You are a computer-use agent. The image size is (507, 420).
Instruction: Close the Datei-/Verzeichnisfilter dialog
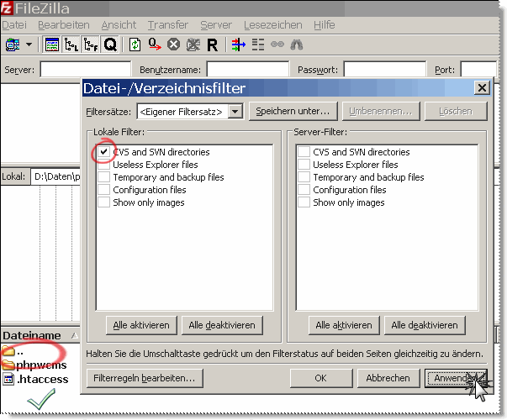(482, 88)
